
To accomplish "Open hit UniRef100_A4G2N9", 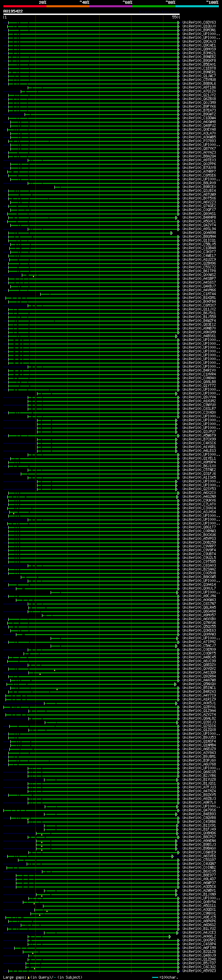I will coord(199,497).
